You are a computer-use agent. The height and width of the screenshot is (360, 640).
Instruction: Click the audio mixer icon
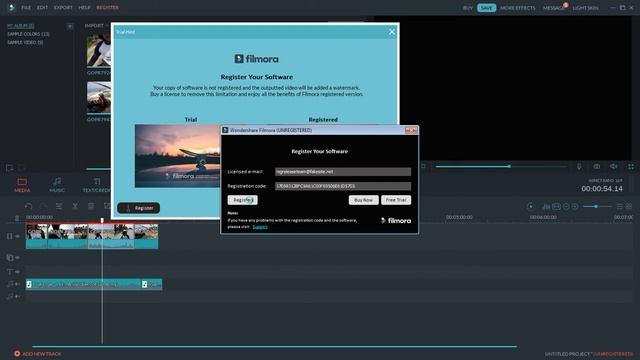click(546, 207)
